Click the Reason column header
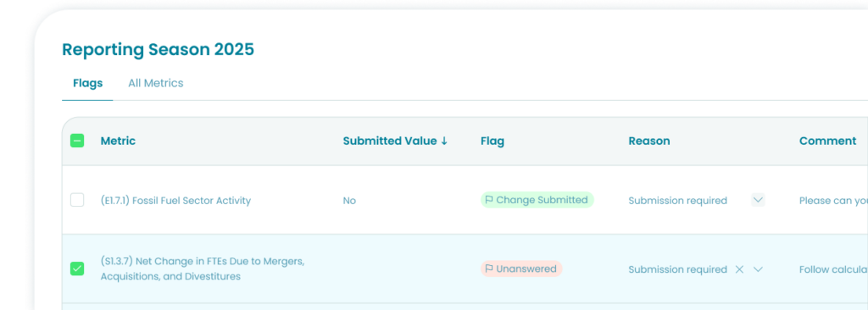Image resolution: width=868 pixels, height=310 pixels. (648, 141)
